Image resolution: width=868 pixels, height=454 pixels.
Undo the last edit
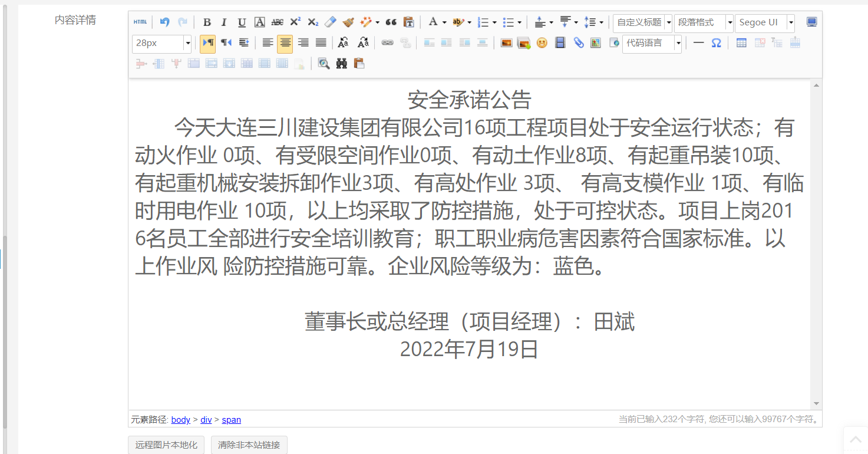[x=165, y=22]
